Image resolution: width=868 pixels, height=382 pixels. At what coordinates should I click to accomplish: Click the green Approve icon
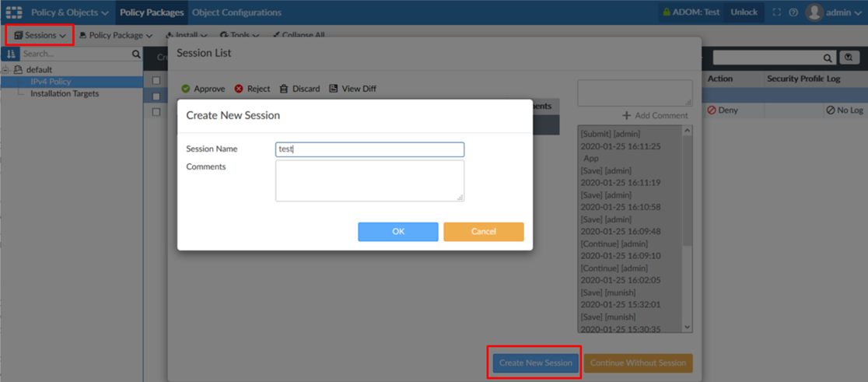pyautogui.click(x=186, y=89)
